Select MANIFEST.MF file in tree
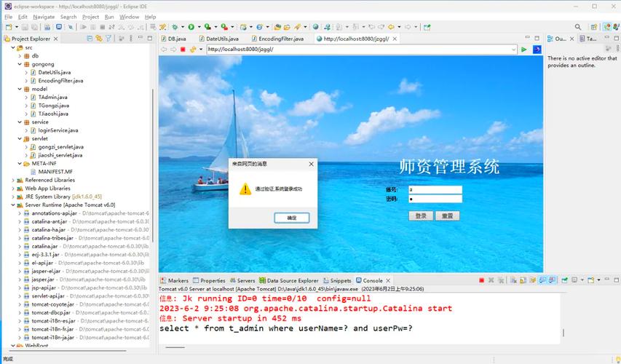621x364 pixels. [55, 172]
